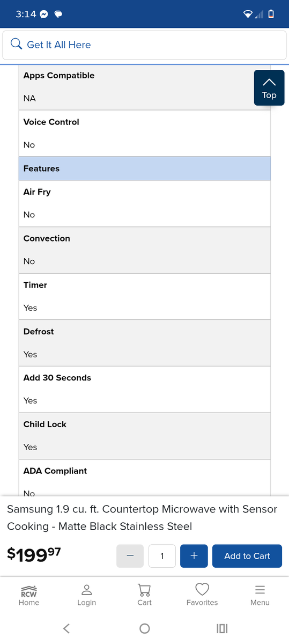Tap Android back navigation arrow
The height and width of the screenshot is (644, 289).
[66, 628]
